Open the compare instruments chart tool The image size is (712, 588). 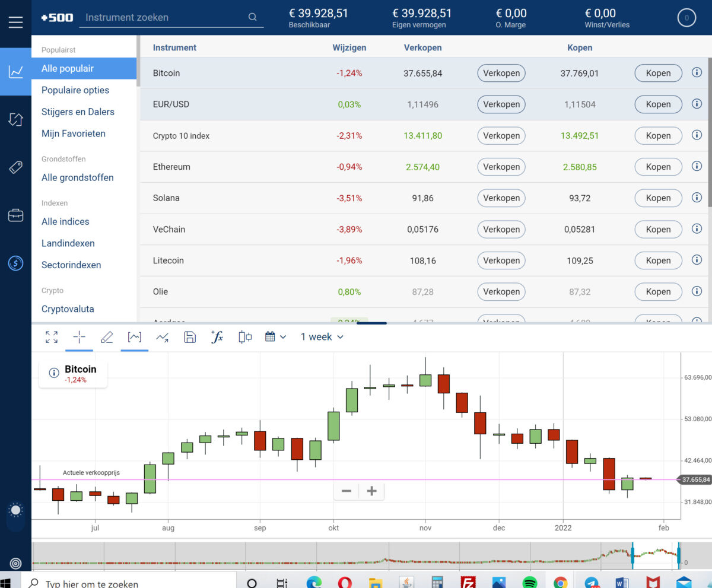pyautogui.click(x=162, y=337)
